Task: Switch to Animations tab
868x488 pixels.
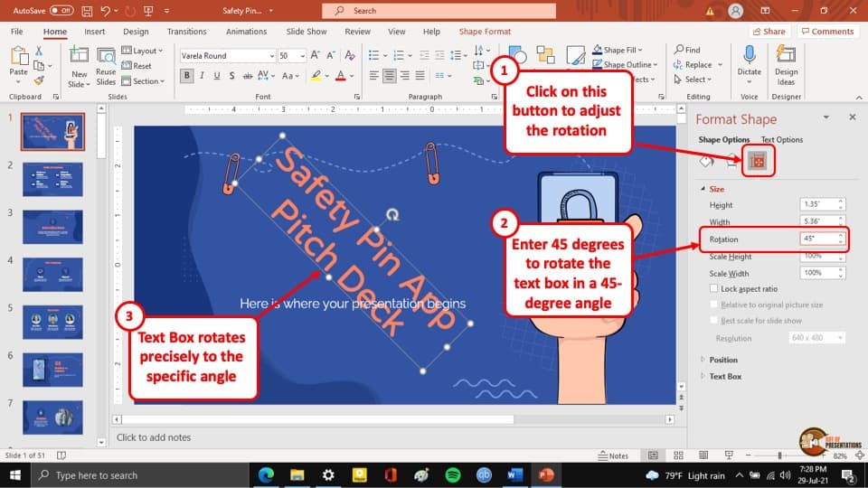Action: coord(246,32)
